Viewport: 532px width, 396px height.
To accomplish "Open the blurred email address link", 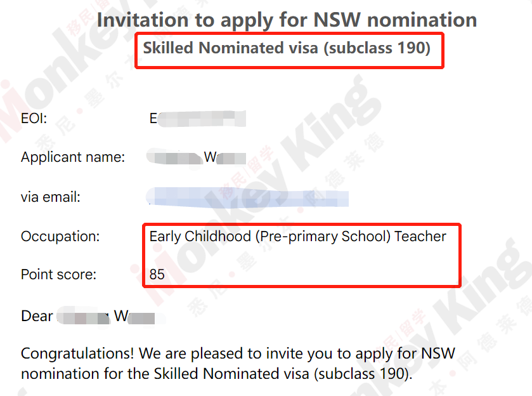I will click(x=247, y=197).
